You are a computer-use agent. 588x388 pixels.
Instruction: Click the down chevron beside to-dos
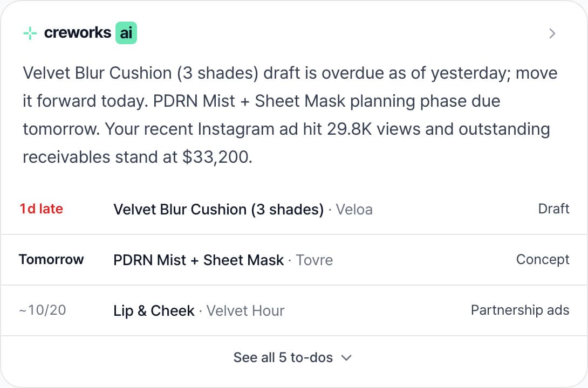tap(346, 358)
